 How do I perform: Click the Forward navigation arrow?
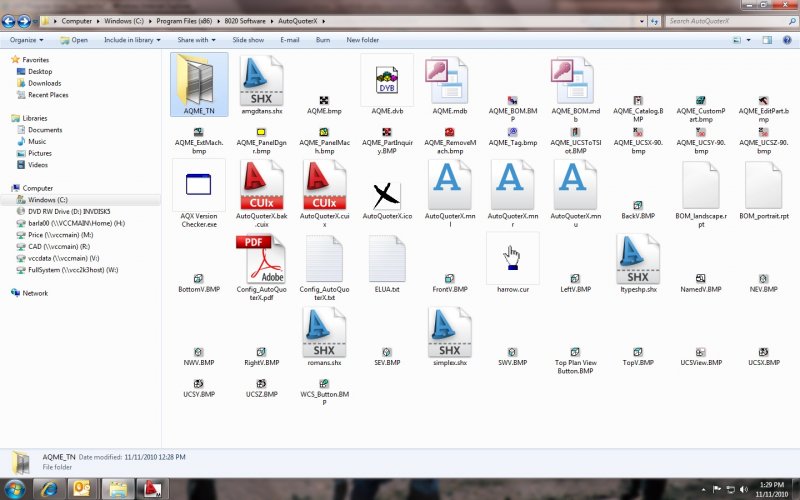[x=24, y=21]
